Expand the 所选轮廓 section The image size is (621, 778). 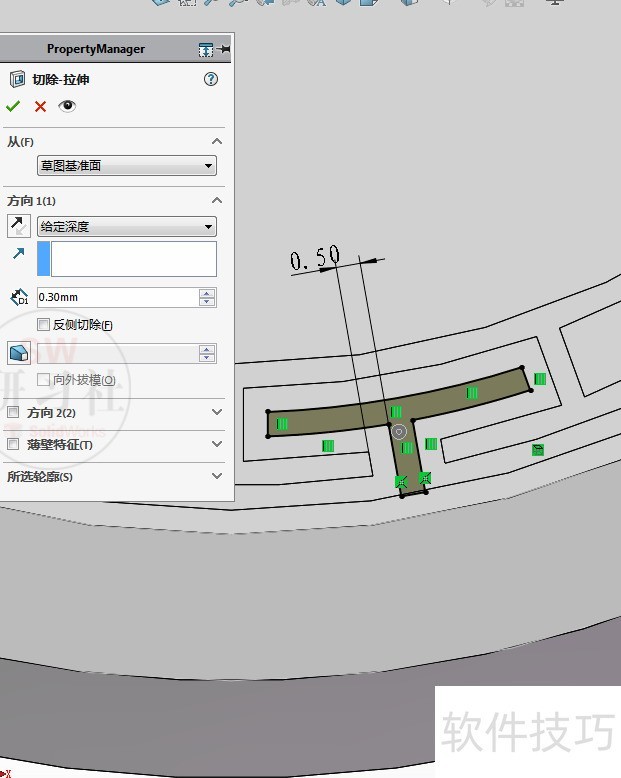coord(217,476)
